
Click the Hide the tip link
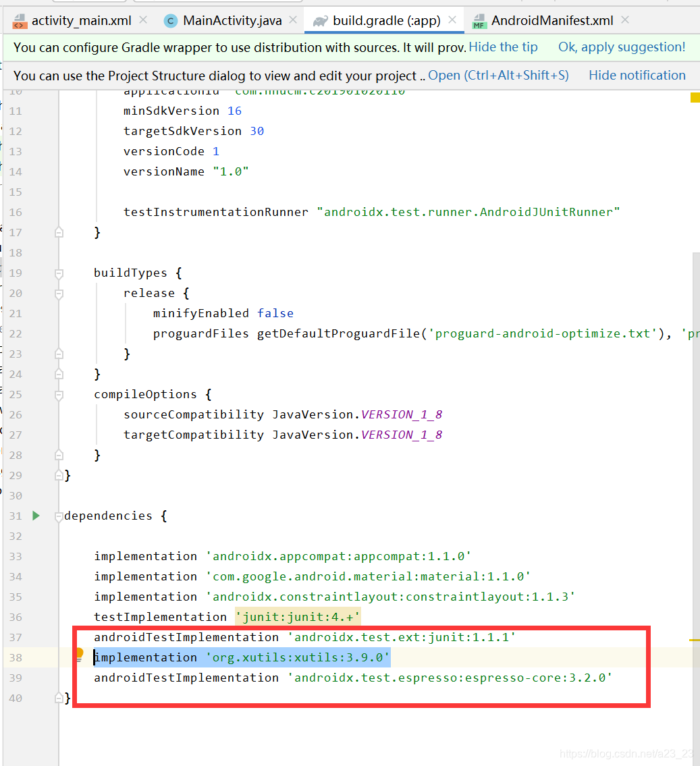click(x=503, y=47)
